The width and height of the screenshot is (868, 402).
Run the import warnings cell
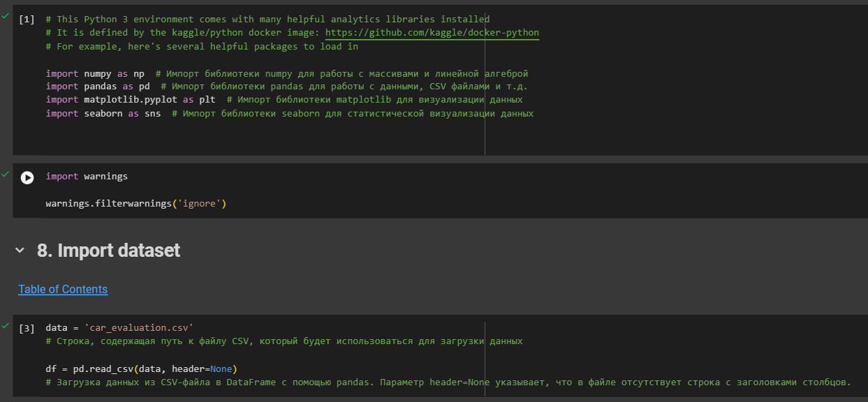[x=27, y=177]
